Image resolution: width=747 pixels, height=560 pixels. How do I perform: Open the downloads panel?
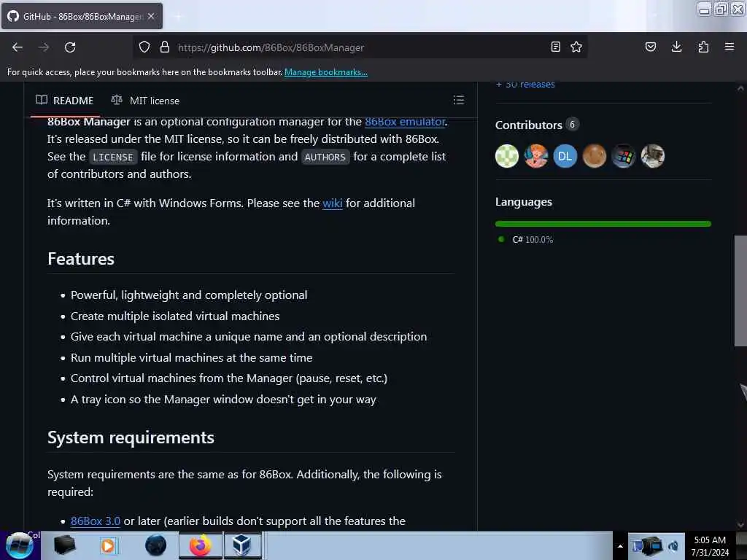(x=676, y=47)
